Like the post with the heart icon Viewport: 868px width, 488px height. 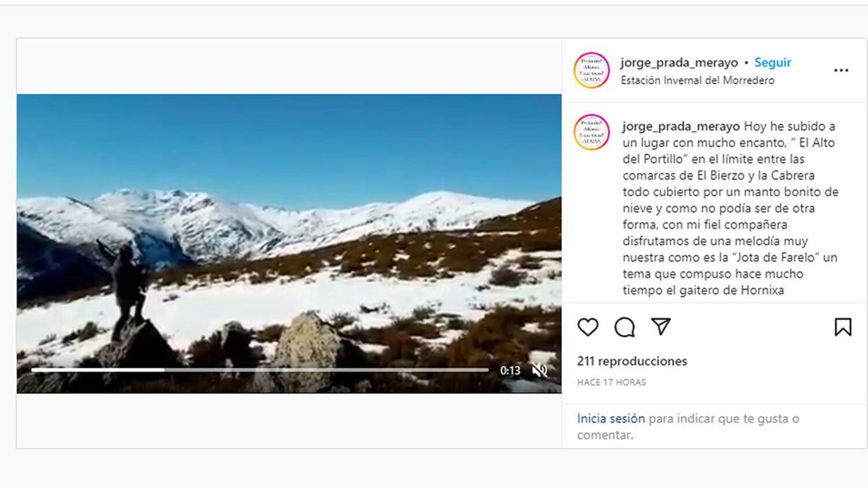pos(588,327)
